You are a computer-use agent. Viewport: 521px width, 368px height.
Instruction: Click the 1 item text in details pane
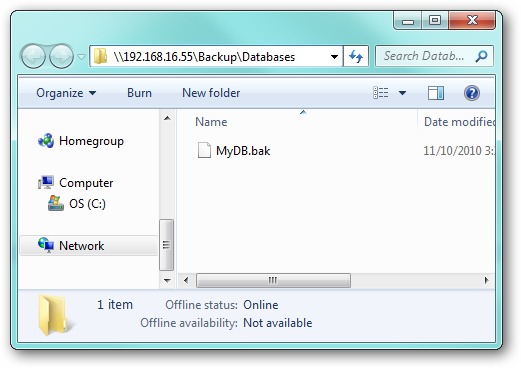pyautogui.click(x=115, y=304)
